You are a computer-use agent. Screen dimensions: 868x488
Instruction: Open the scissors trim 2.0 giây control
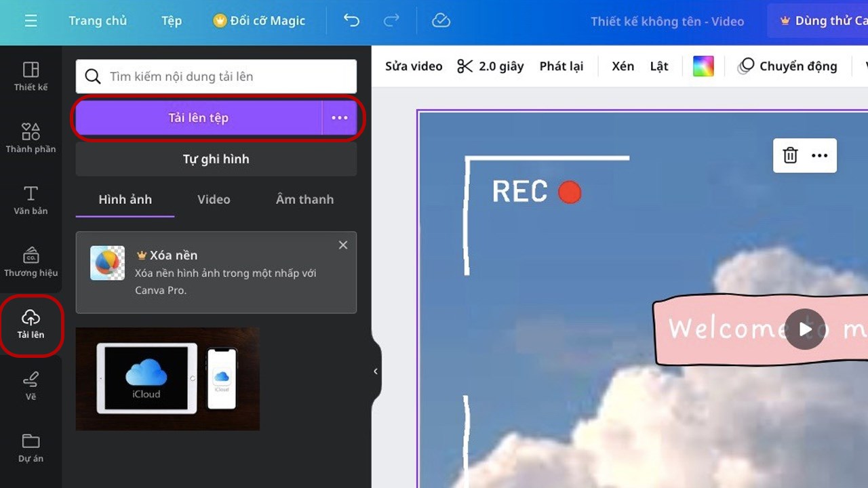coord(490,66)
